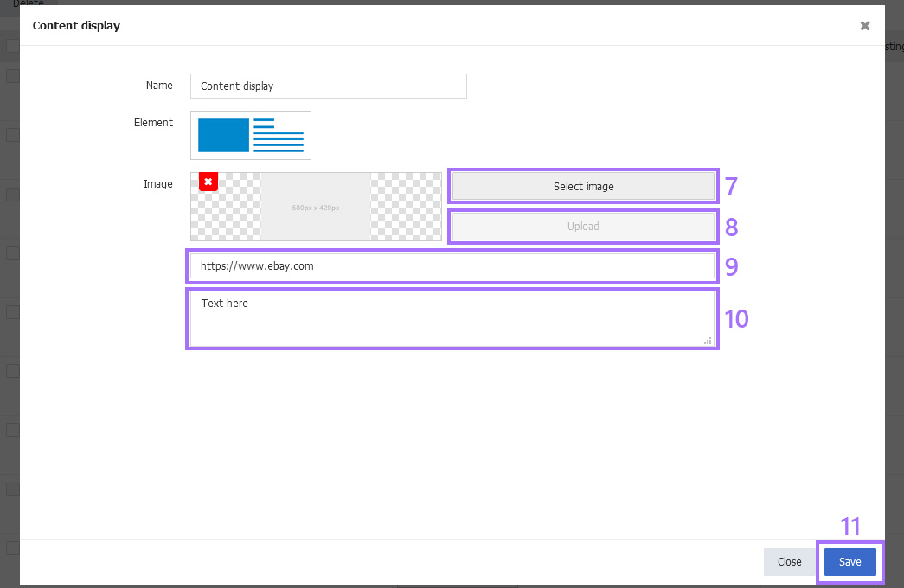This screenshot has width=904, height=588.
Task: Grab the resize handle of the text area
Action: coord(708,342)
